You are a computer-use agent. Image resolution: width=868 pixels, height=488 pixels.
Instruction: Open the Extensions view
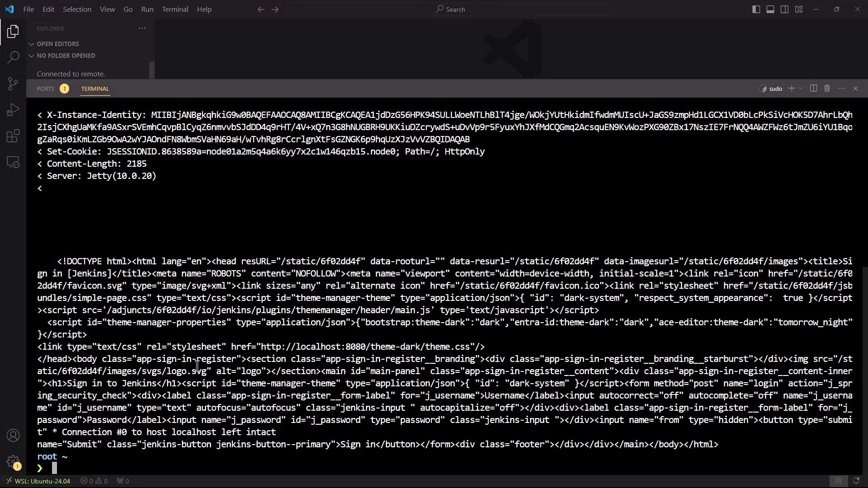coord(13,136)
